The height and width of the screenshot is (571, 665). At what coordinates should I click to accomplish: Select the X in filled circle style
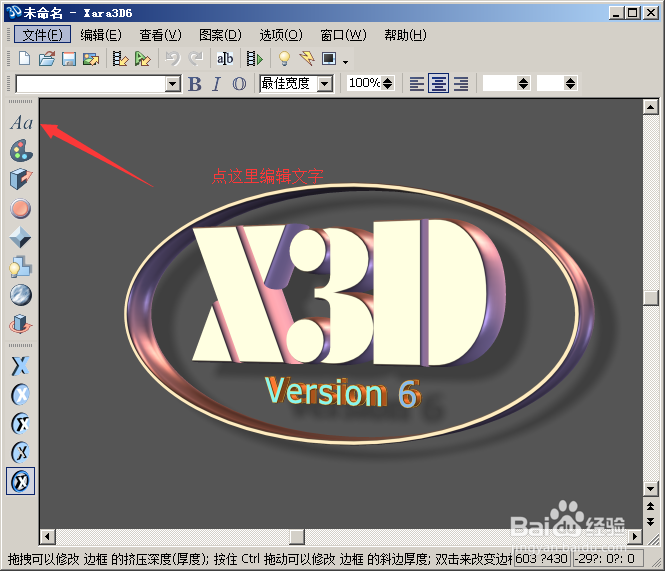coord(20,395)
